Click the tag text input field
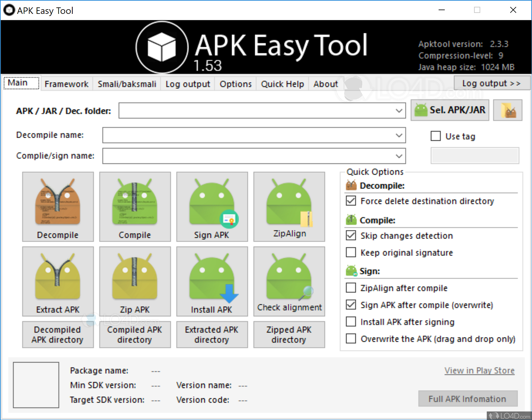532x420 pixels. 475,155
